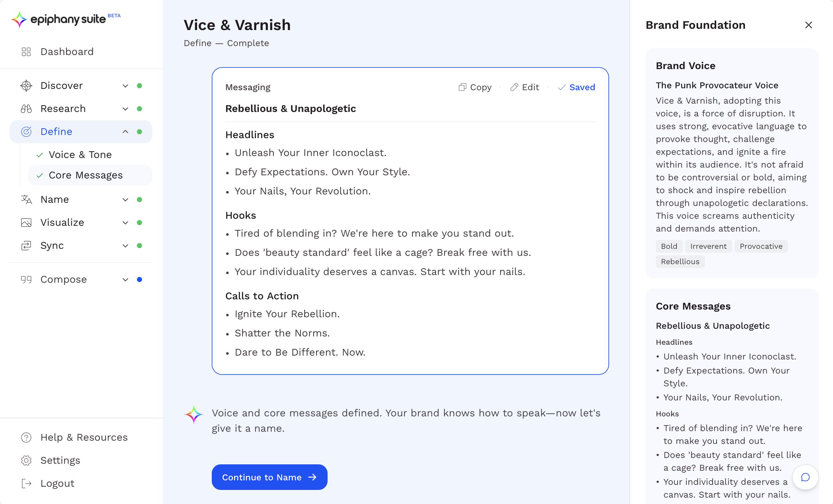The width and height of the screenshot is (833, 504).
Task: Click the Visualize image icon
Action: click(26, 223)
